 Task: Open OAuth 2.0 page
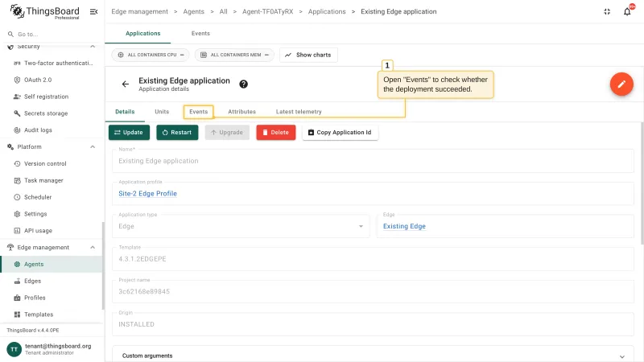click(x=52, y=80)
